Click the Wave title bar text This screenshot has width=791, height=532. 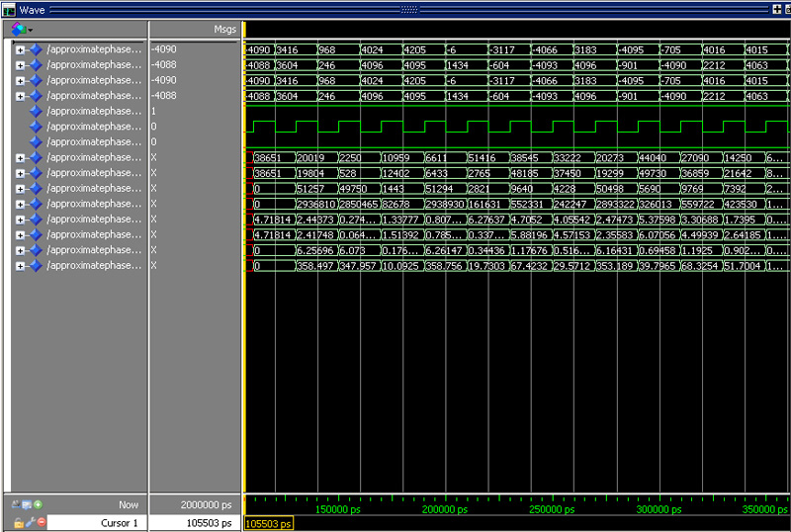click(x=32, y=10)
